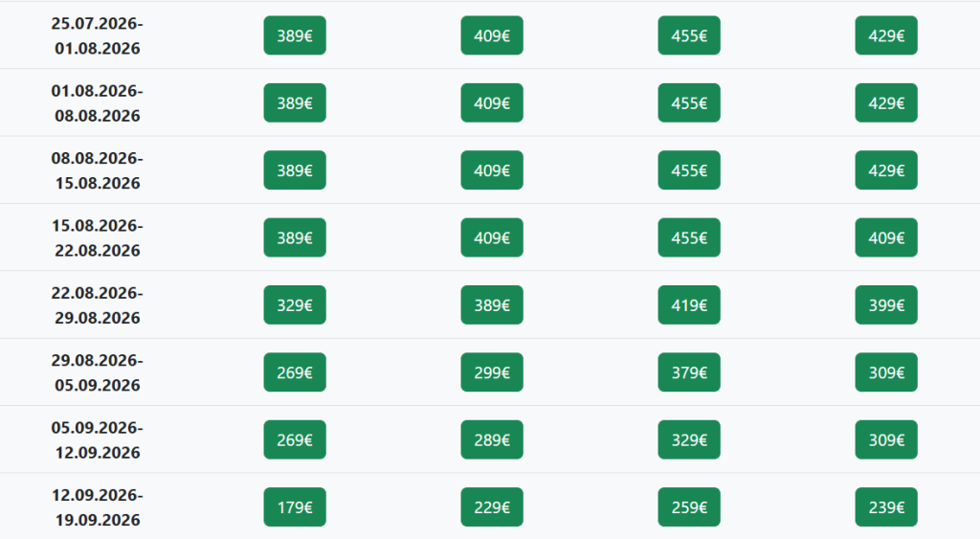Pick the 239€ price button
The height and width of the screenshot is (539, 980).
point(886,507)
